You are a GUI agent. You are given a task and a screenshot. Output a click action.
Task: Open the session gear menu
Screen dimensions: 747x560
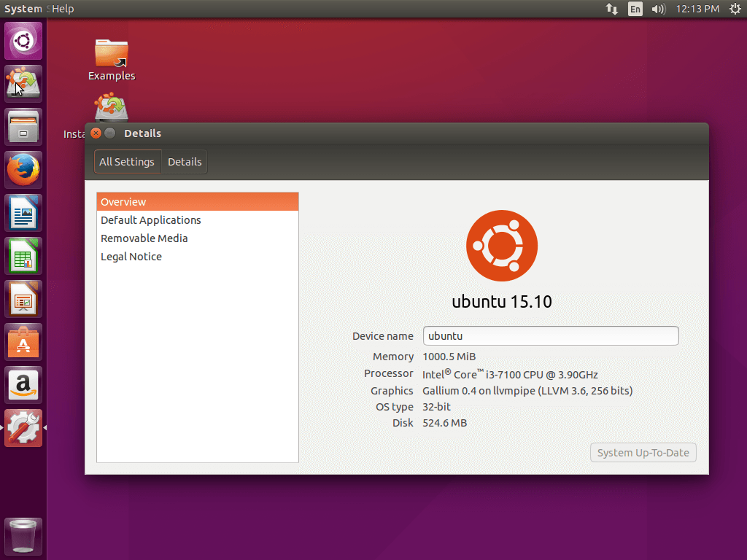click(735, 9)
